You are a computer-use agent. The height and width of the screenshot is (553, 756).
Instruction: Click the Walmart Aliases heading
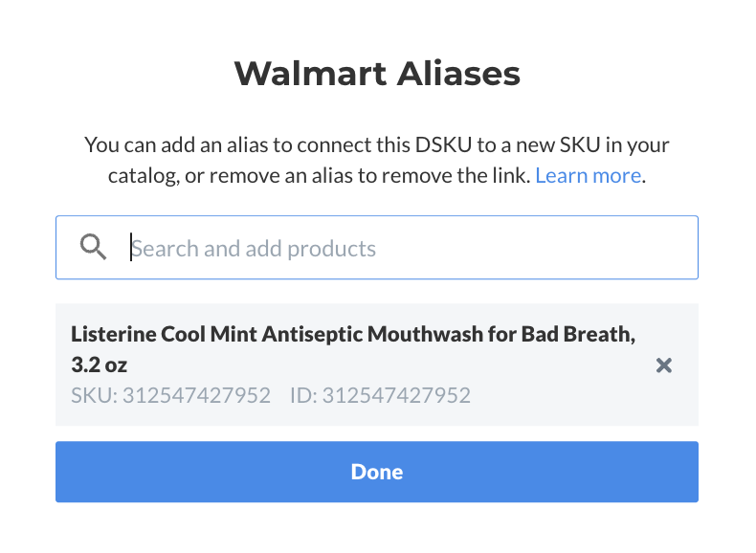377,74
